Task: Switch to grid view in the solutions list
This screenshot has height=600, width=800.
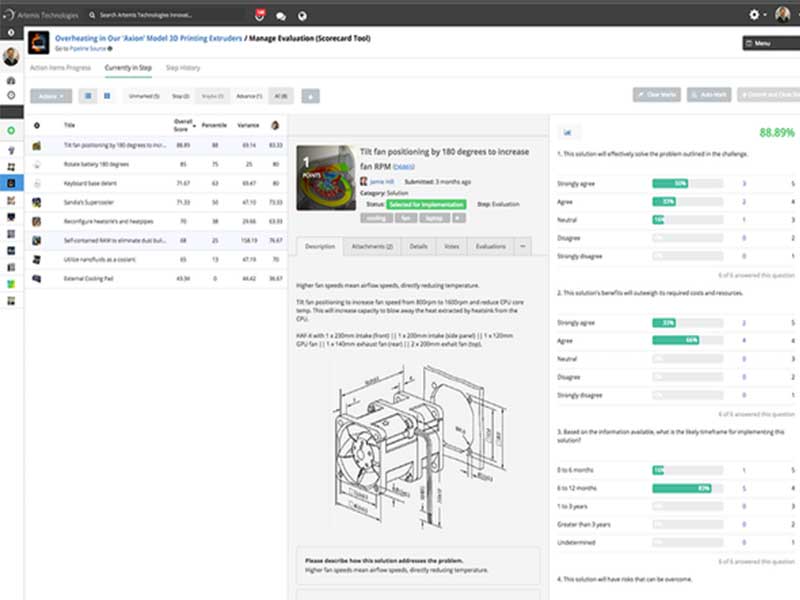Action: 106,95
